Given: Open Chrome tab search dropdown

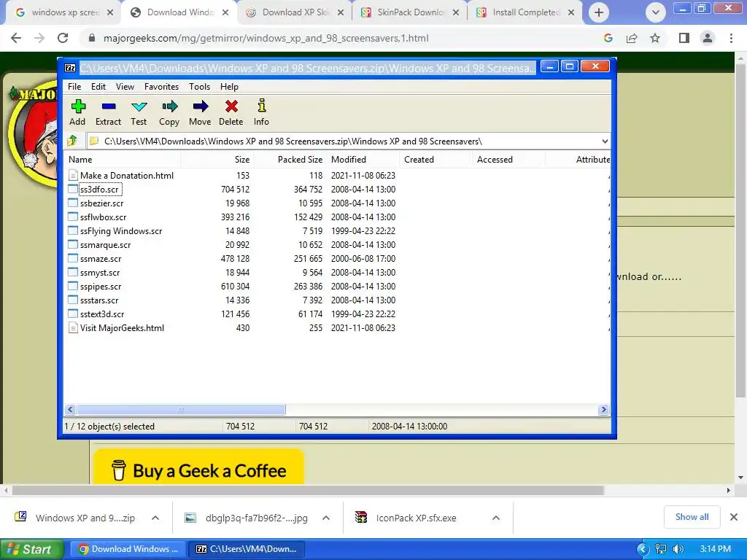Looking at the screenshot, I should (656, 13).
